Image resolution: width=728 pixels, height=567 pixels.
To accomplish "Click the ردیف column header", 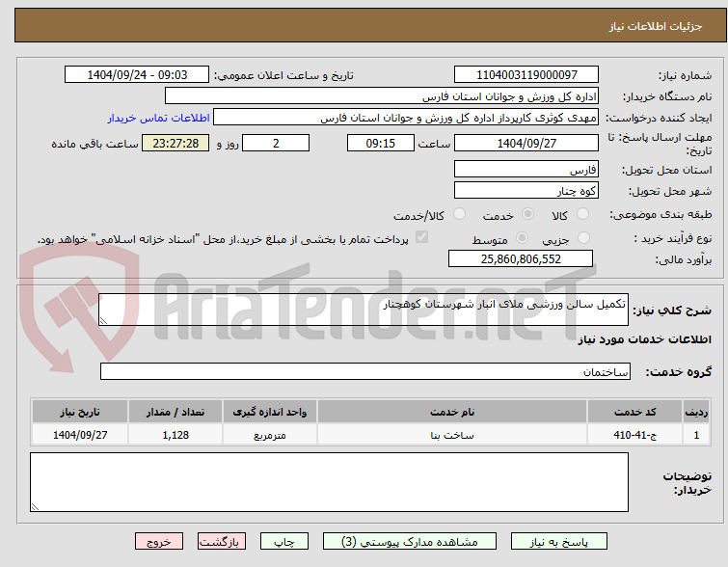I will click(696, 412).
